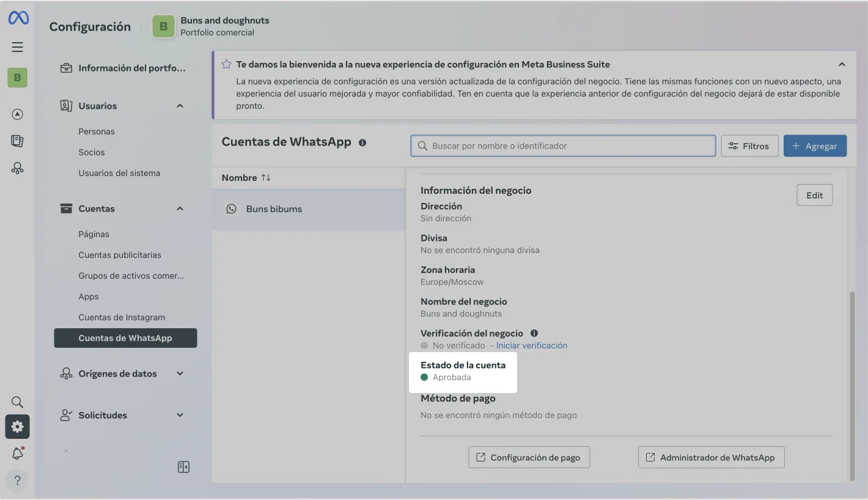The image size is (868, 500).
Task: Open notifications bell icon
Action: (18, 453)
